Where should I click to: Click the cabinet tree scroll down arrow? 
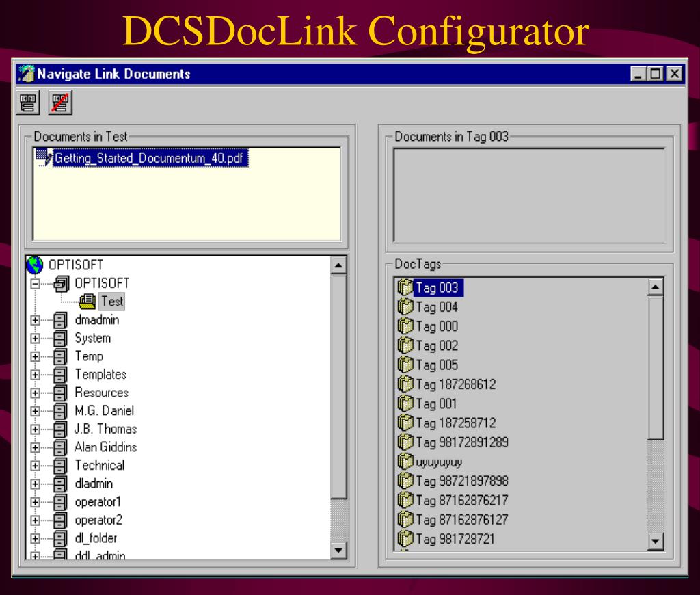[338, 551]
